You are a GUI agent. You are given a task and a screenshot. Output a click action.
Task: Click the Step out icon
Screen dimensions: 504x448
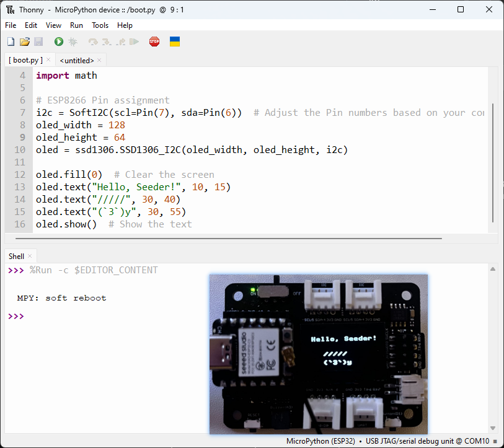click(x=120, y=42)
